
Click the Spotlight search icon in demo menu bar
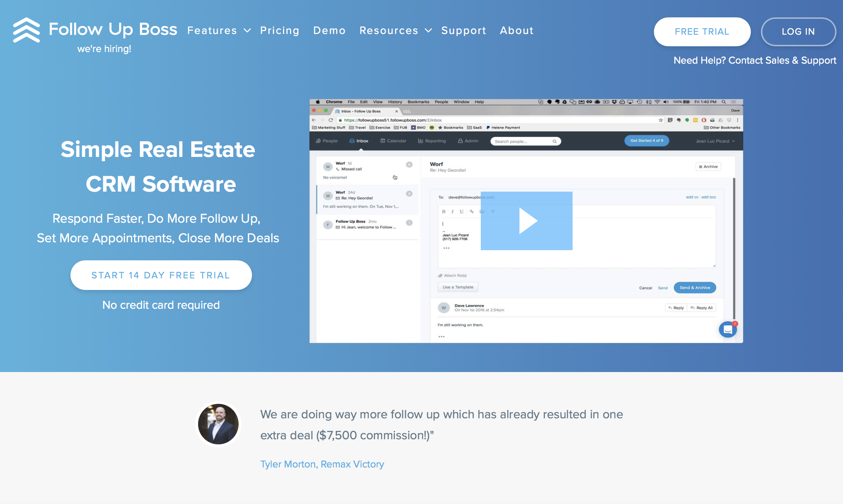point(724,102)
